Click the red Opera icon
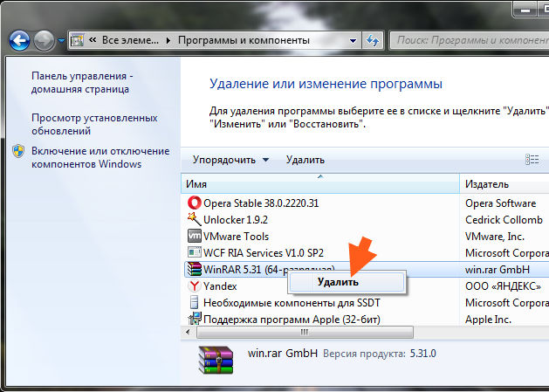The image size is (549, 392). pos(195,203)
